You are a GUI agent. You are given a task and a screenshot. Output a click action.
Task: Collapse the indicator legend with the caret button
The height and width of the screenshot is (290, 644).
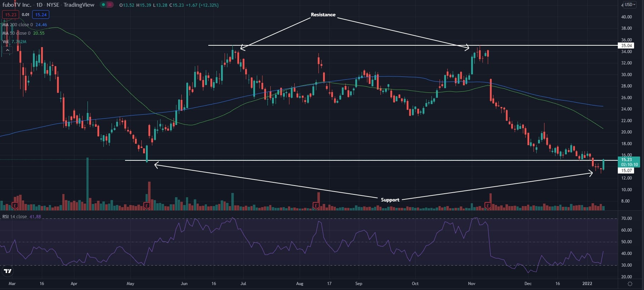(x=7, y=50)
